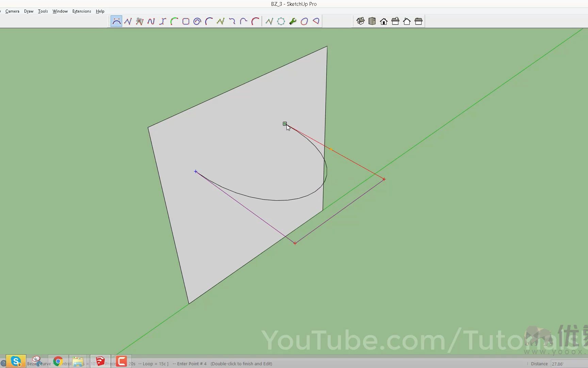
Task: Open the Extensions menu
Action: [x=82, y=11]
